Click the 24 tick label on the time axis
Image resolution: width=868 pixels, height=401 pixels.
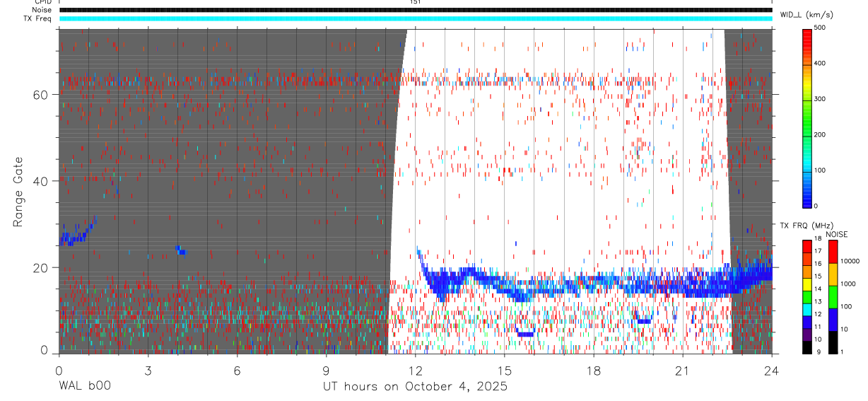click(x=772, y=370)
